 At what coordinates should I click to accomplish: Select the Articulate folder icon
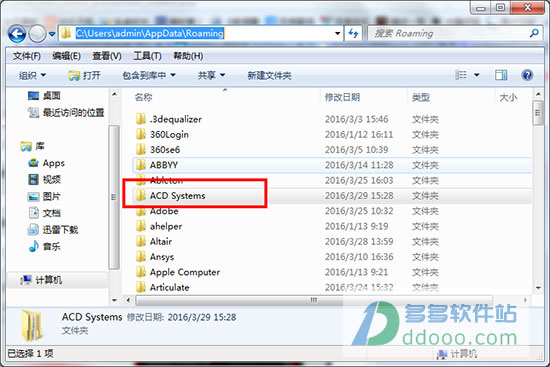coord(141,287)
